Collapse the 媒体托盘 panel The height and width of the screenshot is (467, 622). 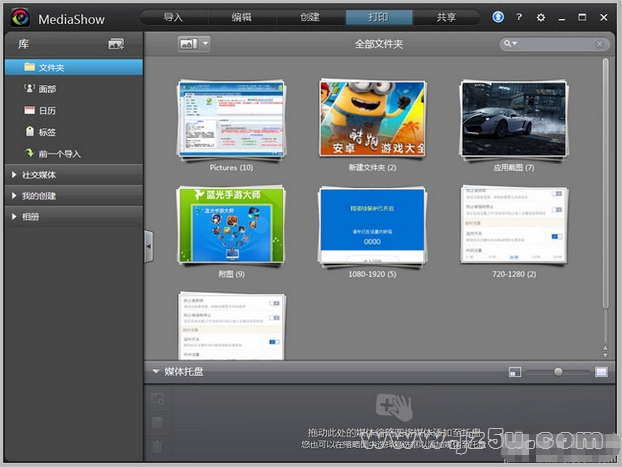coord(156,372)
